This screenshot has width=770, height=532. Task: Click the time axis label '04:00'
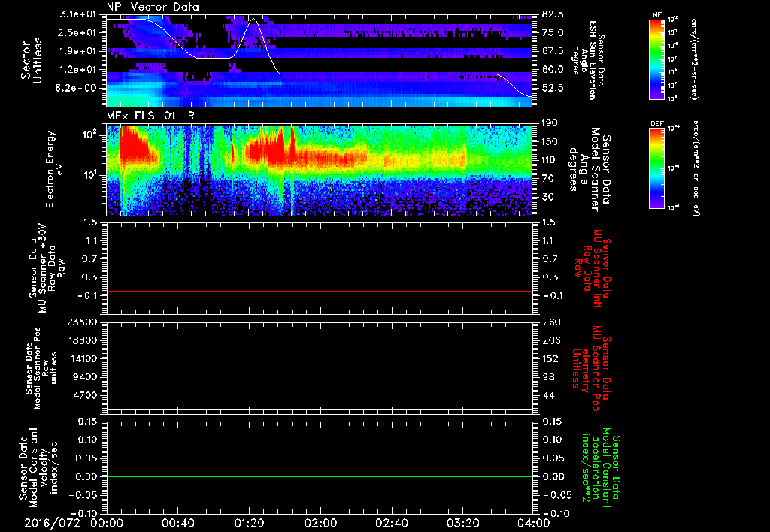[534, 523]
